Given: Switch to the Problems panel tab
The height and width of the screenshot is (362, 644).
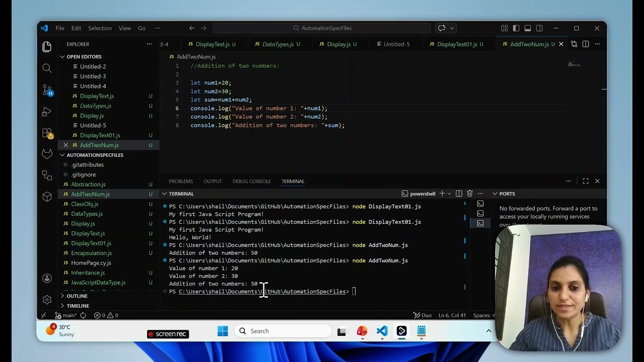Looking at the screenshot, I should click(181, 181).
